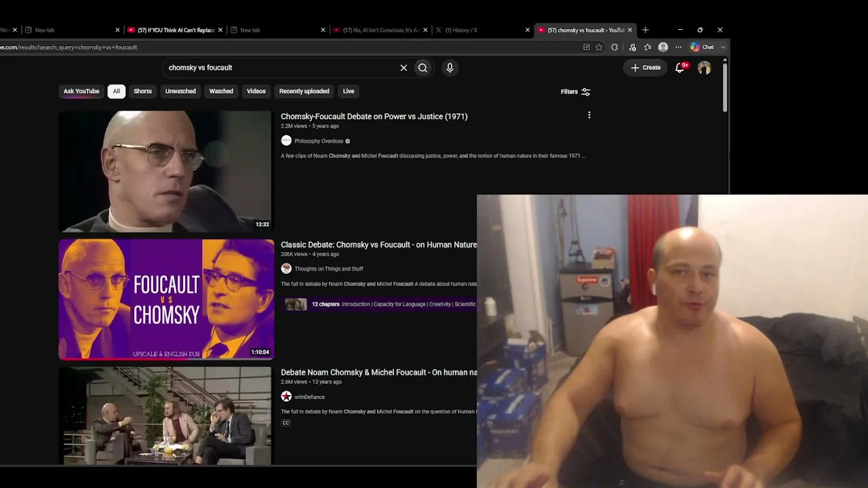Open the YouTube account avatar menu

coord(704,68)
